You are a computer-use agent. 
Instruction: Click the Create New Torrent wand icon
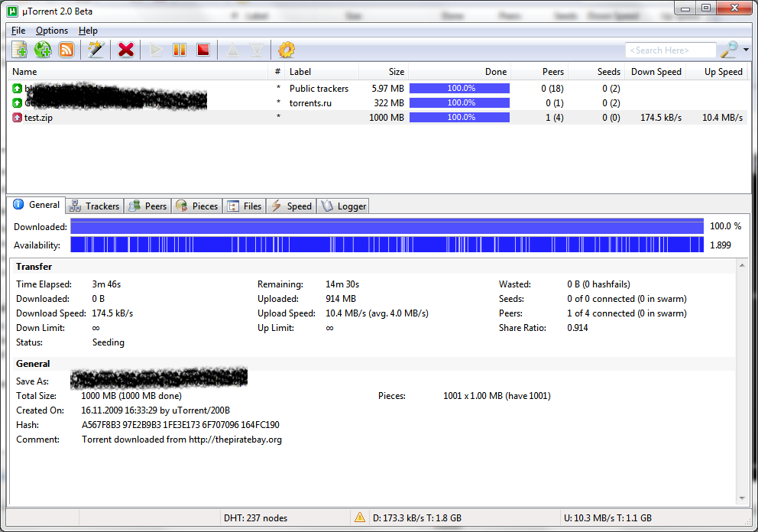[x=96, y=50]
